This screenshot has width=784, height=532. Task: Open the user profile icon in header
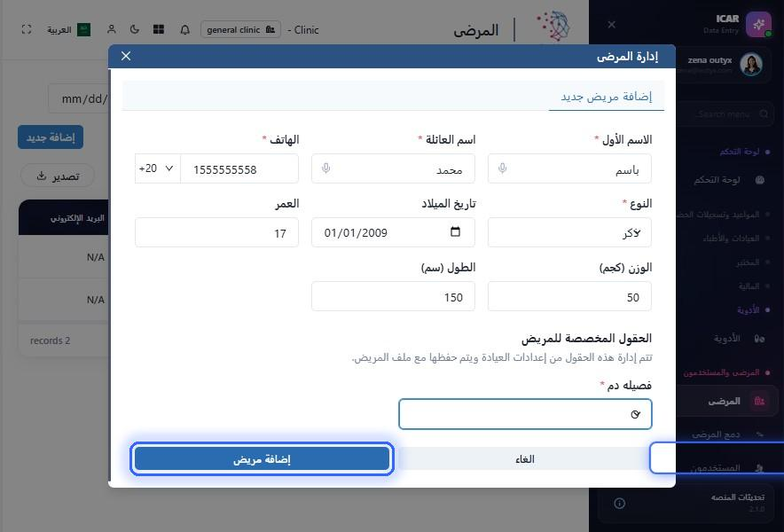pos(112,29)
